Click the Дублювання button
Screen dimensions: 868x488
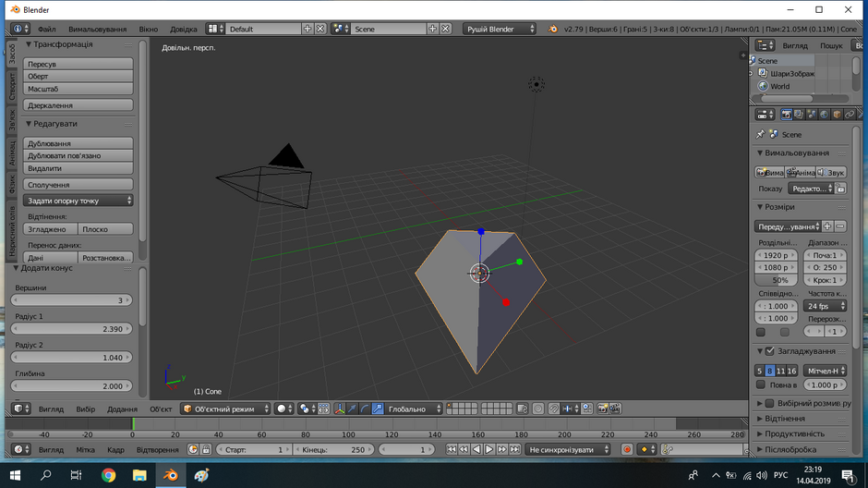(78, 143)
